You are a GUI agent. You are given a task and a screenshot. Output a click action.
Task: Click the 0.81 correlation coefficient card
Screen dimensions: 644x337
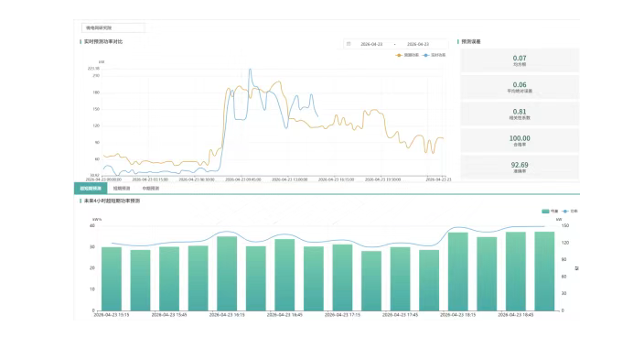(x=520, y=114)
